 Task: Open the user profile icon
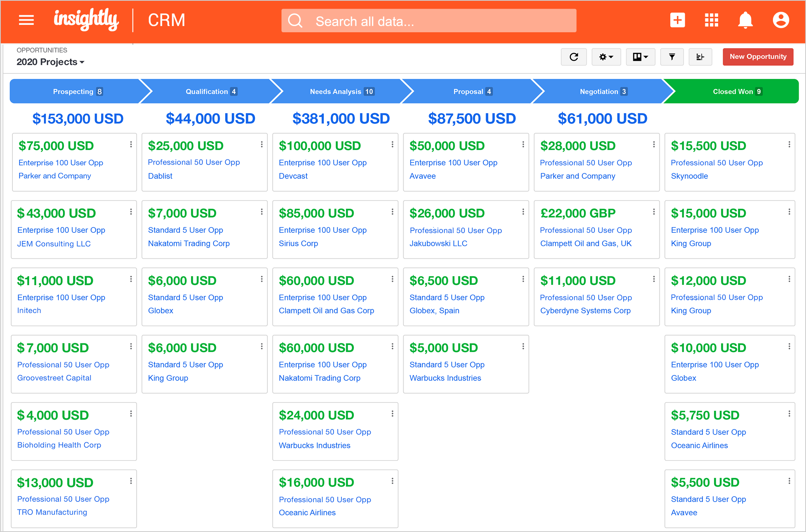(781, 20)
